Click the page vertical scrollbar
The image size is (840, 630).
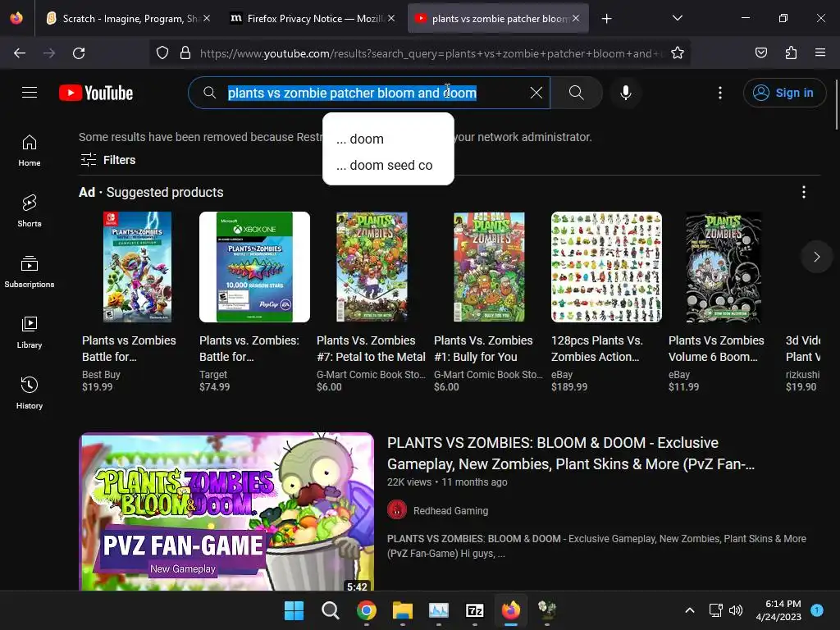pos(836,104)
